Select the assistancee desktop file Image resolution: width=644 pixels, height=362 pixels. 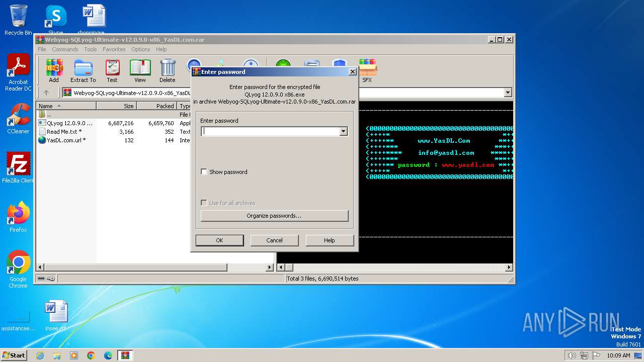(18, 320)
